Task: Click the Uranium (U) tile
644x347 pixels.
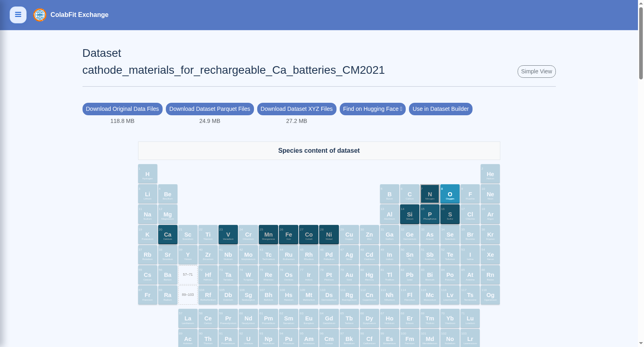Action: [248, 339]
